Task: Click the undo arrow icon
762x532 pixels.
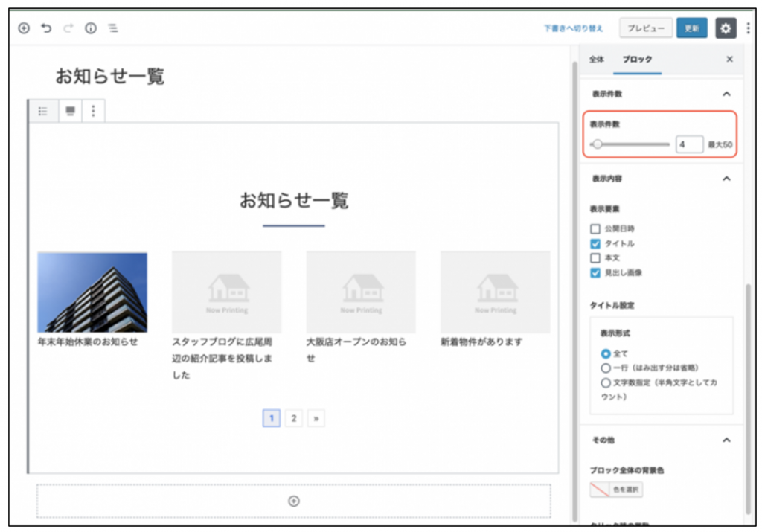Action: pyautogui.click(x=46, y=28)
